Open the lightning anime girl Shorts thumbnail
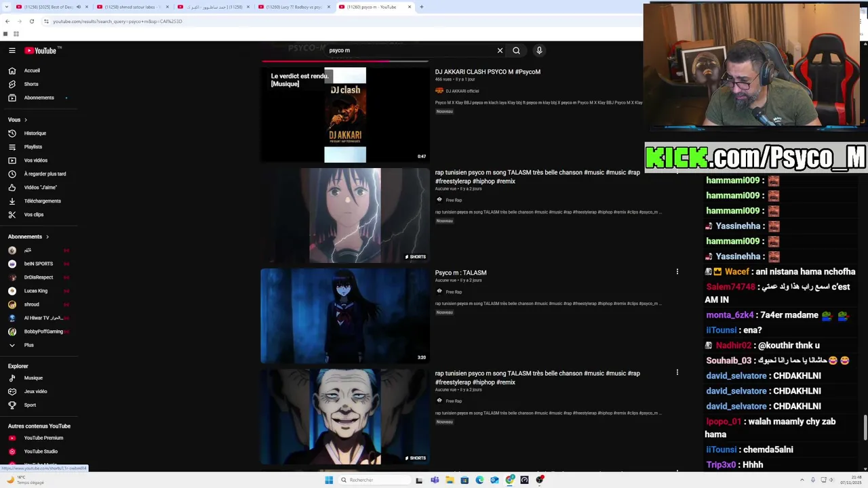This screenshot has height=488, width=868. 345,216
